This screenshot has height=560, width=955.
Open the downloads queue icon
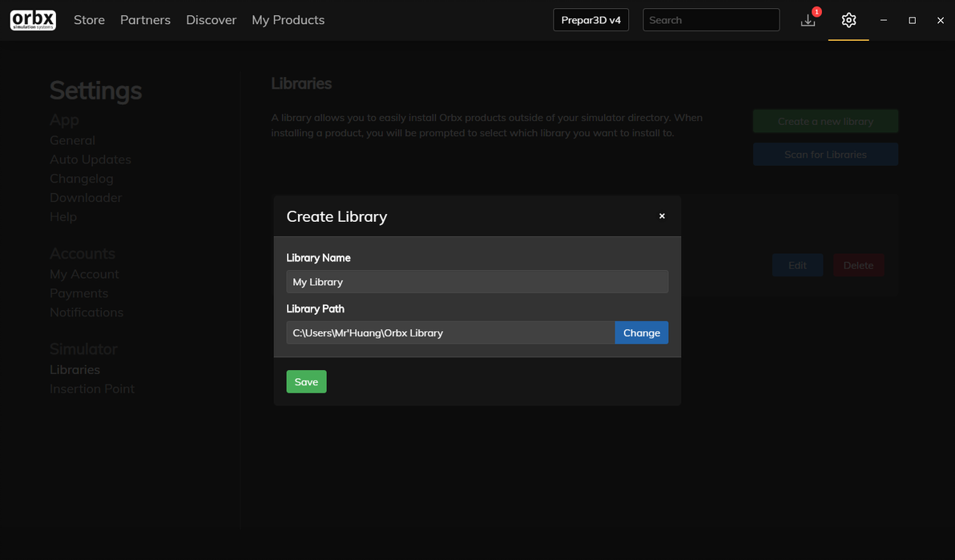tap(808, 20)
